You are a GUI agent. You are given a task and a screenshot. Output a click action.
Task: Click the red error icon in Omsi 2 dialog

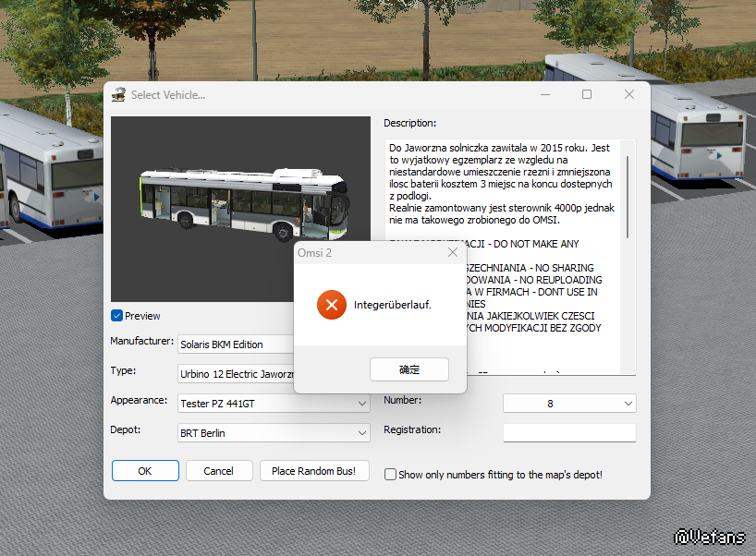(x=331, y=305)
